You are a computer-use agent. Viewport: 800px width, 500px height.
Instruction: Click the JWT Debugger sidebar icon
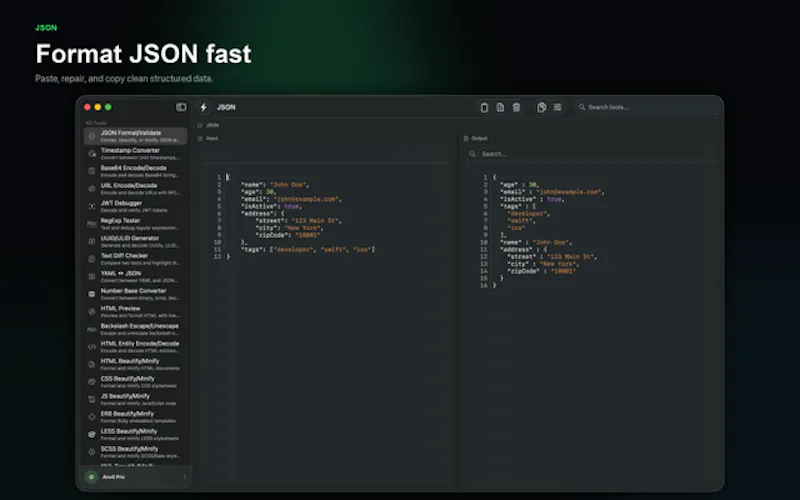(x=92, y=207)
